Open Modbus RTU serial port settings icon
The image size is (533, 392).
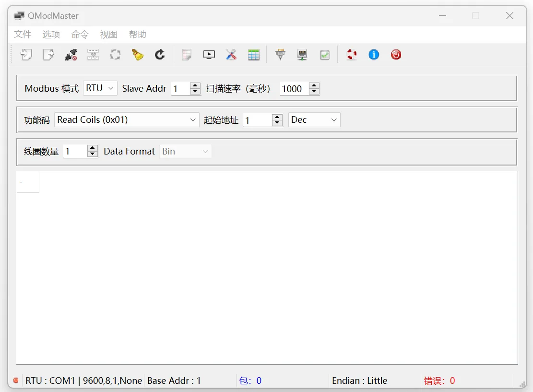coord(280,54)
